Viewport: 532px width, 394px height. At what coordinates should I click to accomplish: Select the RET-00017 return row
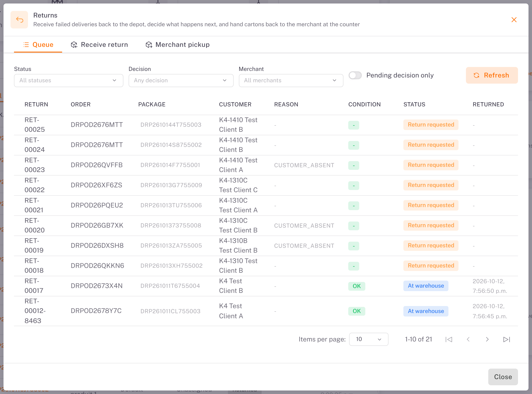coord(266,286)
